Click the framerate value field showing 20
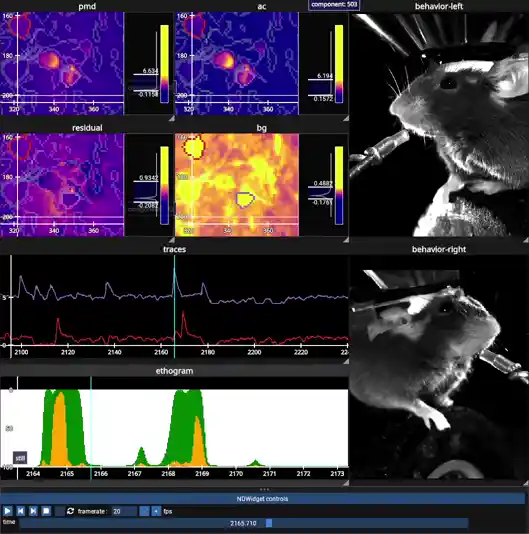The height and width of the screenshot is (534, 529). 124,511
